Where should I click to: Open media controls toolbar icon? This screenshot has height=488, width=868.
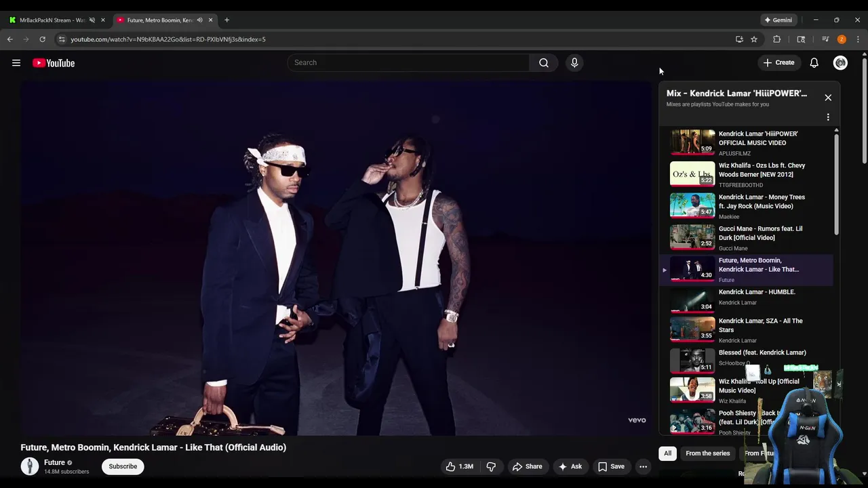coord(825,39)
